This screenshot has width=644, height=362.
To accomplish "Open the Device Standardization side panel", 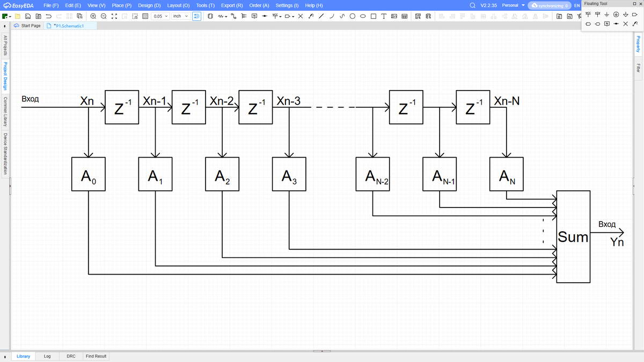I will [5, 153].
